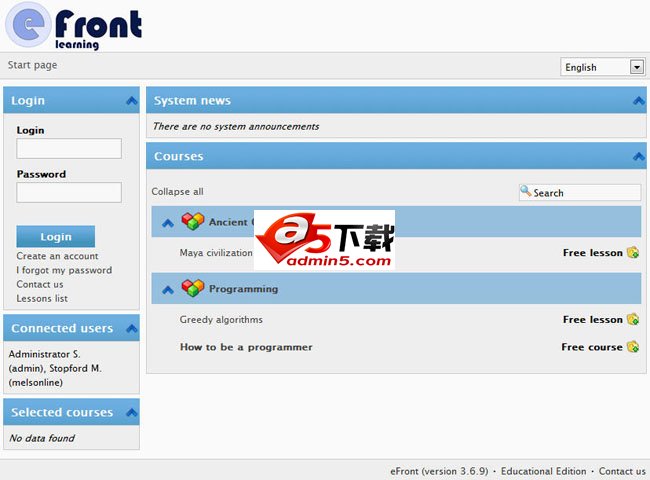Image resolution: width=650 pixels, height=480 pixels.
Task: Focus the courses Search box
Action: (x=580, y=193)
